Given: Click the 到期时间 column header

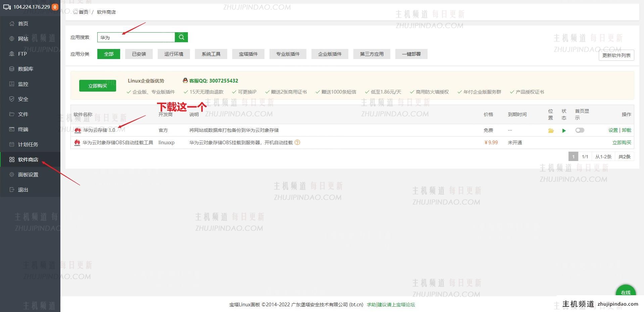Looking at the screenshot, I should pos(517,114).
